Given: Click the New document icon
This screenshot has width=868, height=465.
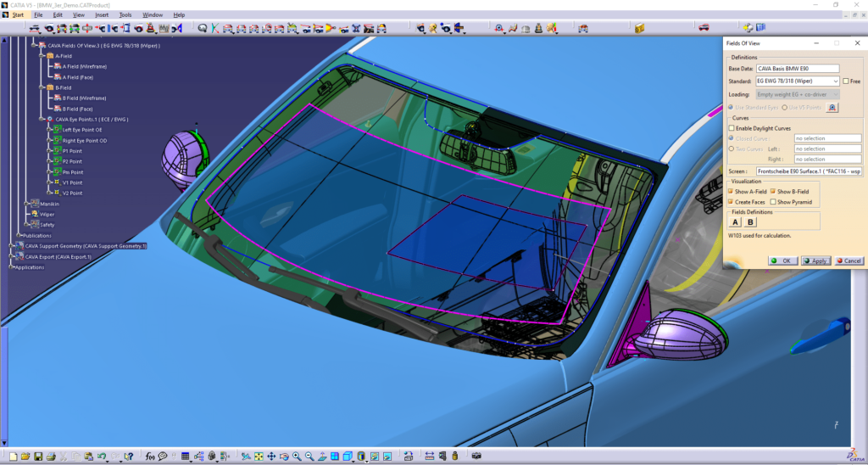Looking at the screenshot, I should coord(14,457).
